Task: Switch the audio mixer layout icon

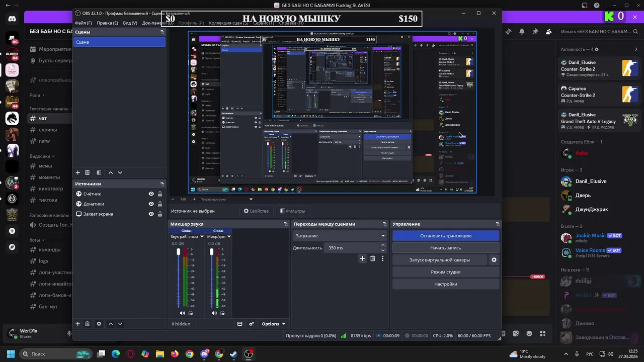Action: 240,324
